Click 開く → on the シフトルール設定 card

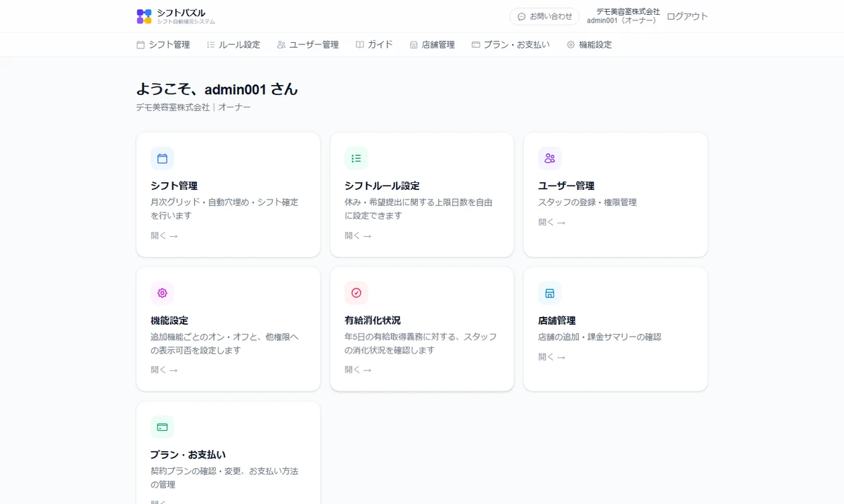[x=358, y=235]
